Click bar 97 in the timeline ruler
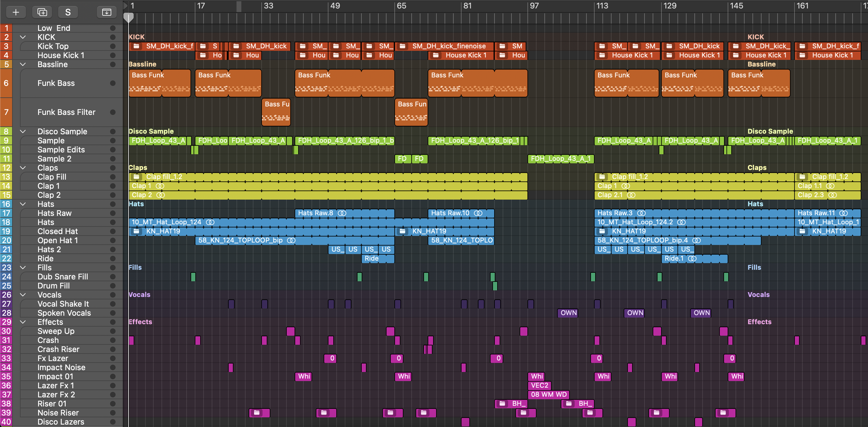Screen dimensions: 868x427 [x=534, y=6]
